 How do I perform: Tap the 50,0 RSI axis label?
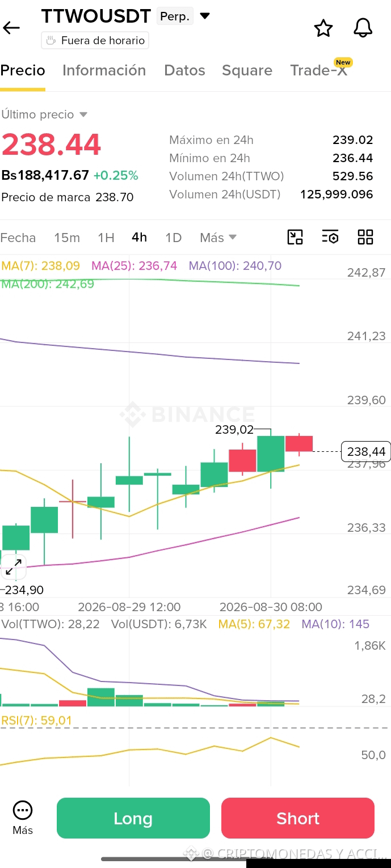[373, 755]
